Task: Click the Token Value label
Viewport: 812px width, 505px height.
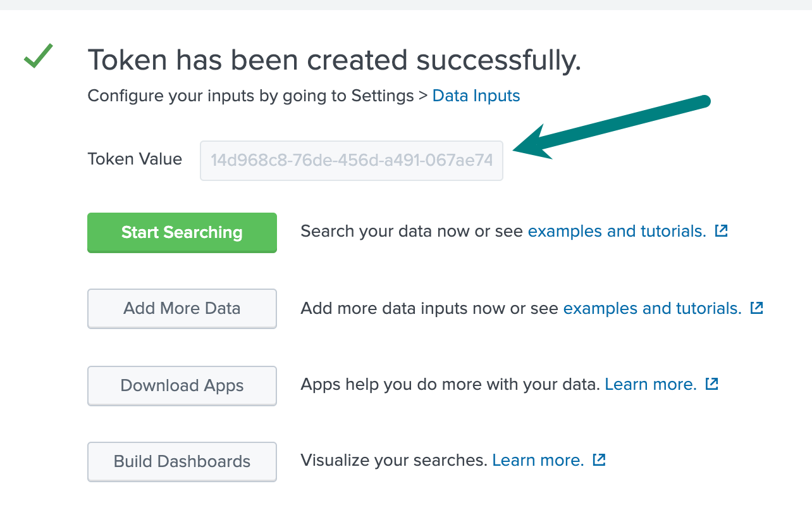Action: click(135, 159)
